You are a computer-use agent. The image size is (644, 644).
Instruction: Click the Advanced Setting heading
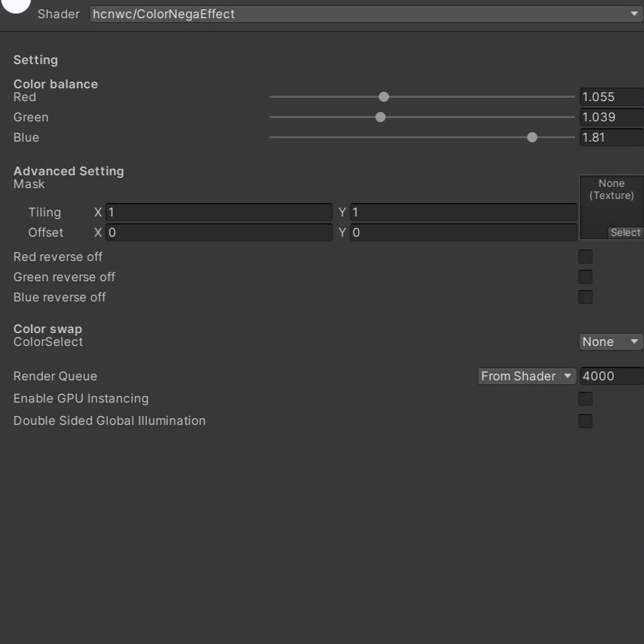(x=69, y=171)
